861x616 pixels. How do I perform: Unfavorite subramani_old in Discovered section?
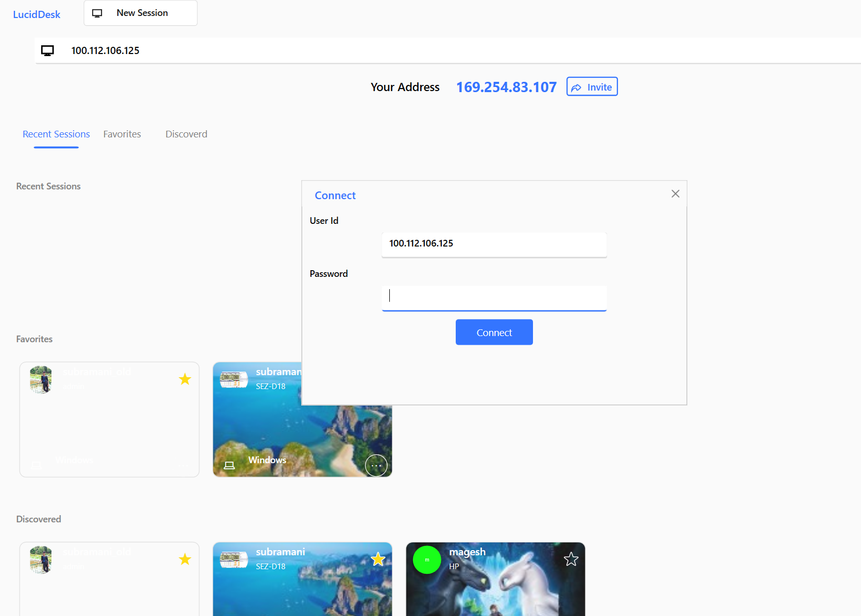coord(185,559)
